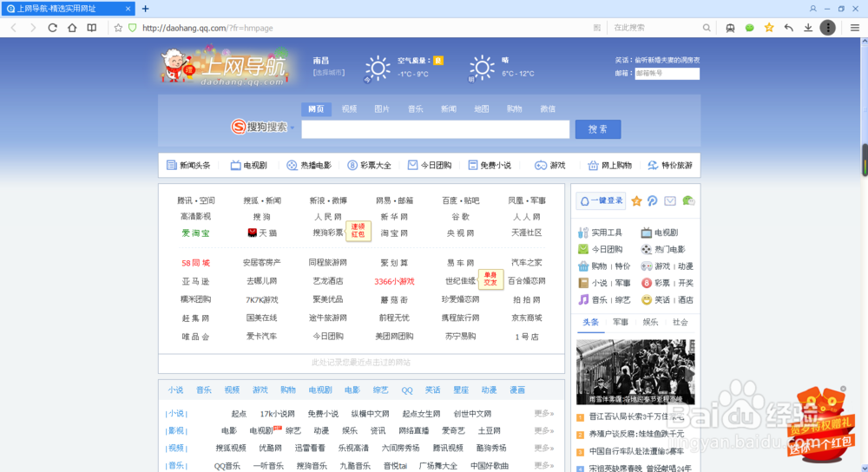Click the browser address bar URL
Screen dimensions: 868x472
pyautogui.click(x=207, y=28)
